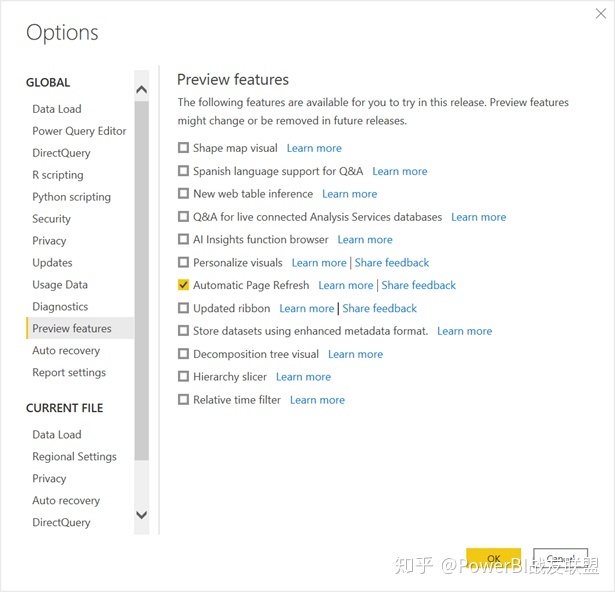Screen dimensions: 615x592
Task: Enable the Updated ribbon checkbox
Action: [x=183, y=308]
